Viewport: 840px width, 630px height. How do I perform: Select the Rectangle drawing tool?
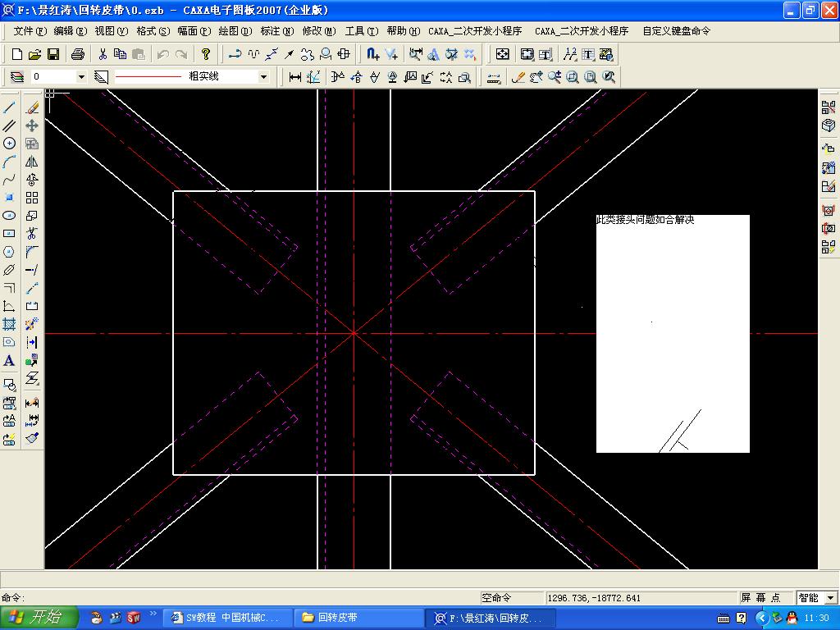pyautogui.click(x=9, y=234)
